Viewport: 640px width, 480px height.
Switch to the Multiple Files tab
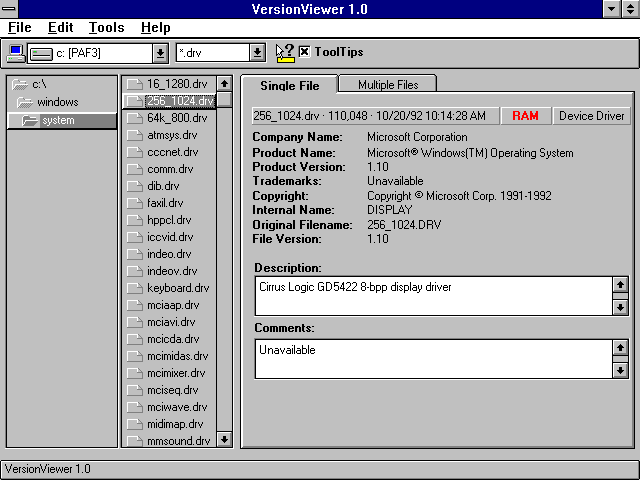[388, 84]
